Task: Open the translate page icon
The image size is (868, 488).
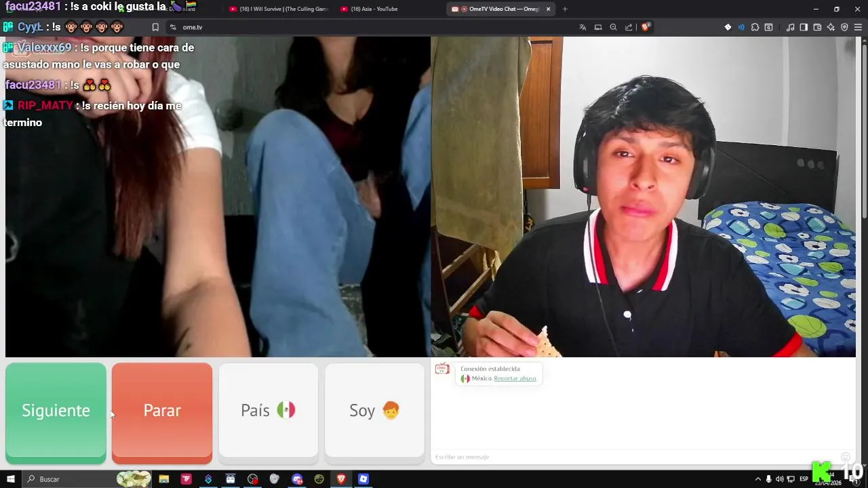Action: point(583,27)
